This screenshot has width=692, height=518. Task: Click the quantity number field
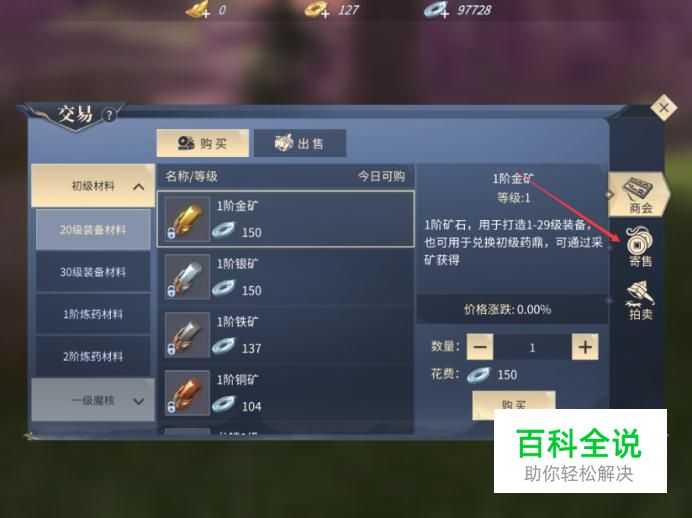click(532, 347)
